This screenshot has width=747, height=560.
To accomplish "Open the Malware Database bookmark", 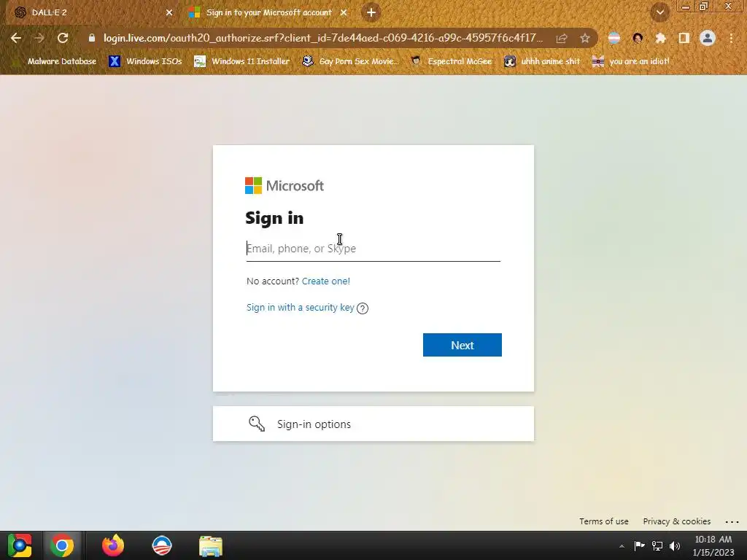I will point(55,61).
